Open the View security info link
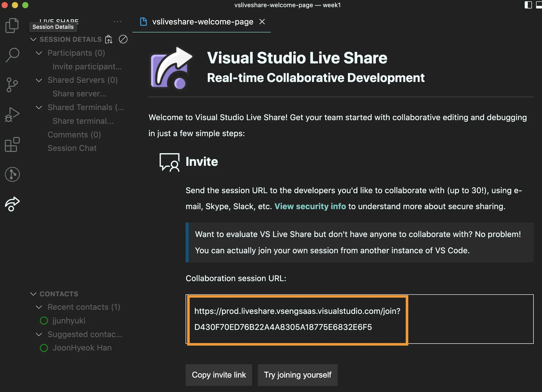Image resolution: width=542 pixels, height=392 pixels. click(x=310, y=206)
